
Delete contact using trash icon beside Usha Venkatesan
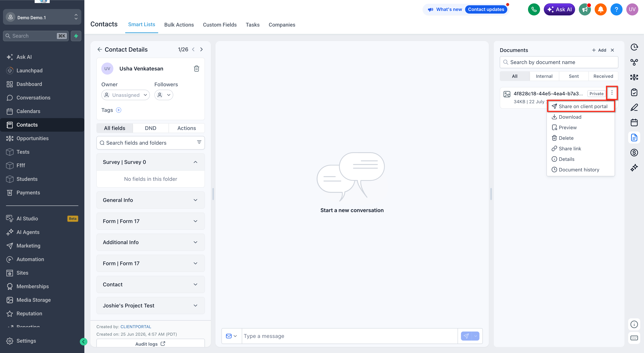197,69
